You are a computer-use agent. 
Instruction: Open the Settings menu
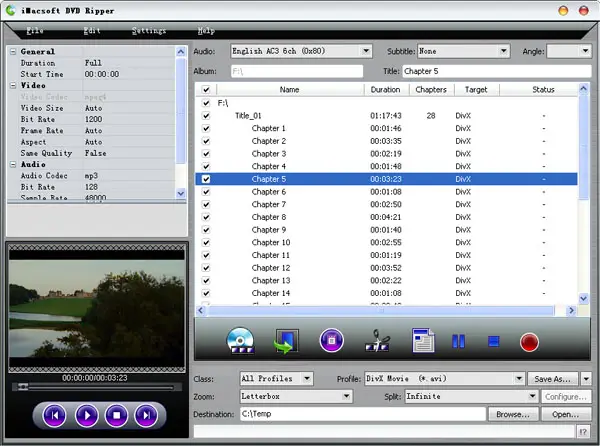click(149, 31)
